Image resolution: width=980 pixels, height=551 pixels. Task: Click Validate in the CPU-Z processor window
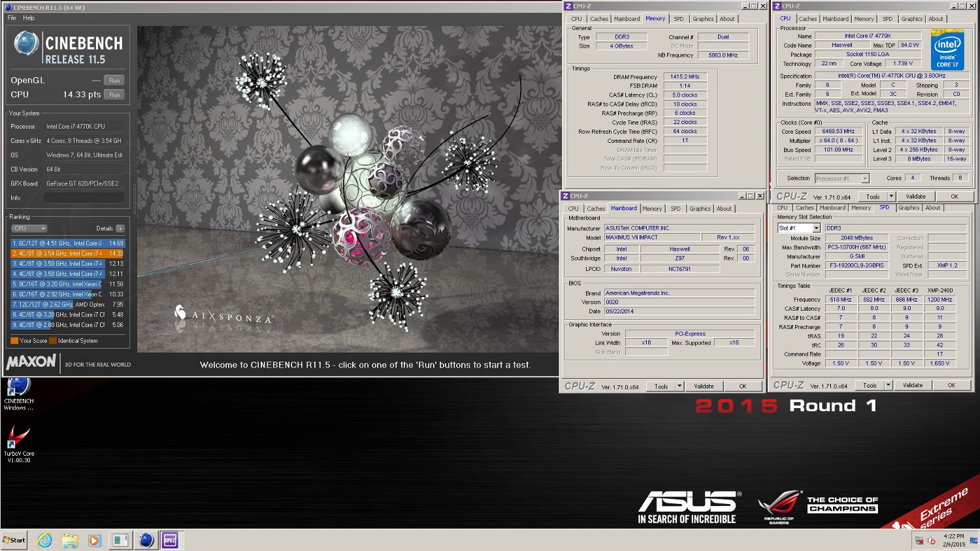click(x=915, y=197)
